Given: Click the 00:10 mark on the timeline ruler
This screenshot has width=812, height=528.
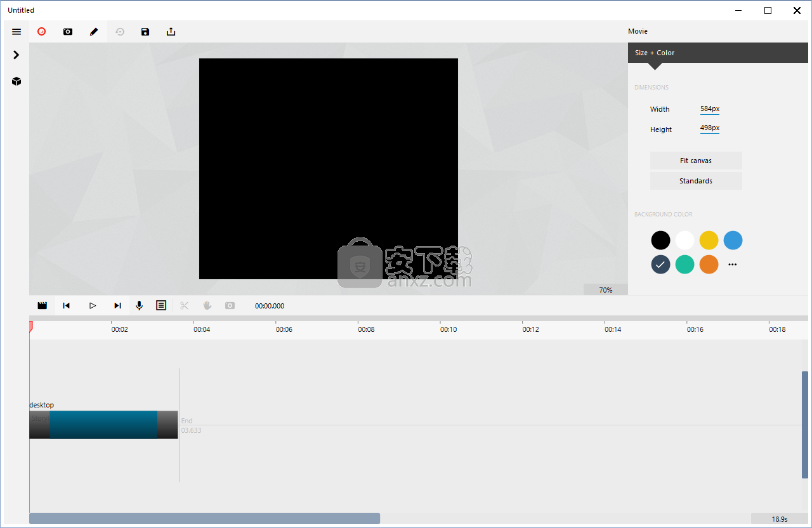Looking at the screenshot, I should (449, 329).
